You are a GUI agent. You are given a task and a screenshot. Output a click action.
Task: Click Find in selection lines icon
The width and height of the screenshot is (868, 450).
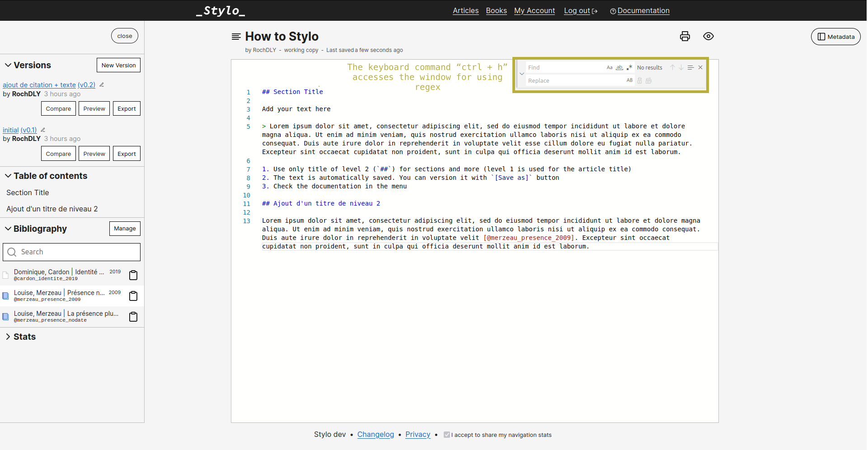[x=690, y=67]
